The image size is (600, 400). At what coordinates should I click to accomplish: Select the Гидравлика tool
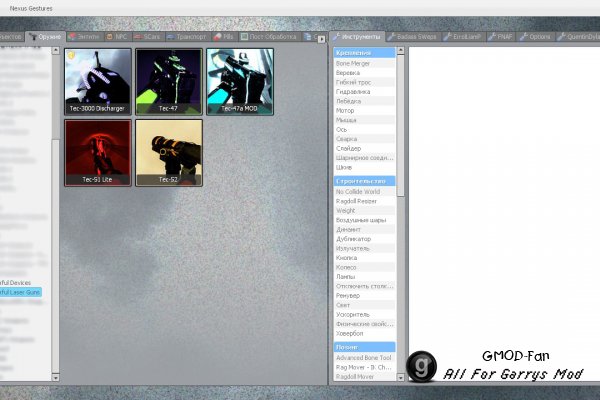tap(364, 92)
